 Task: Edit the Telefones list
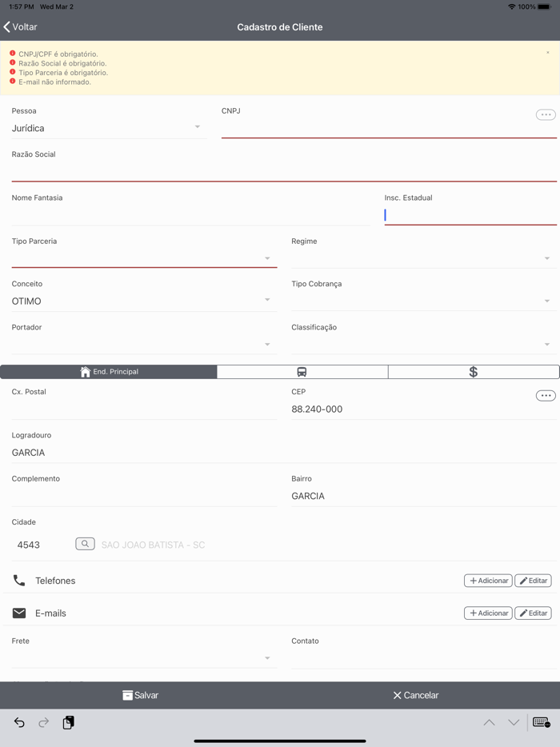pos(533,581)
